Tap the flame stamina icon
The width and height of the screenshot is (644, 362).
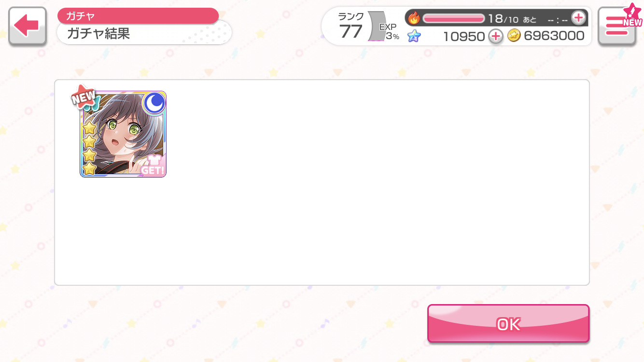[x=414, y=18]
